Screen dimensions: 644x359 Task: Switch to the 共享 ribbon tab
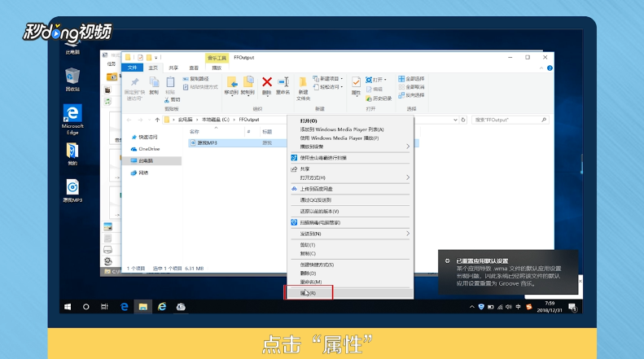[x=173, y=68]
